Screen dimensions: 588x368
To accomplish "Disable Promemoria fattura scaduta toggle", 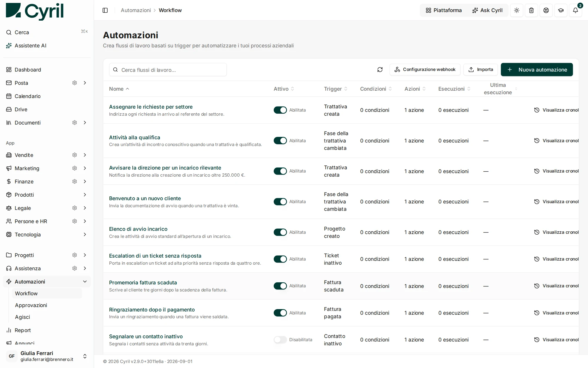I will (280, 286).
